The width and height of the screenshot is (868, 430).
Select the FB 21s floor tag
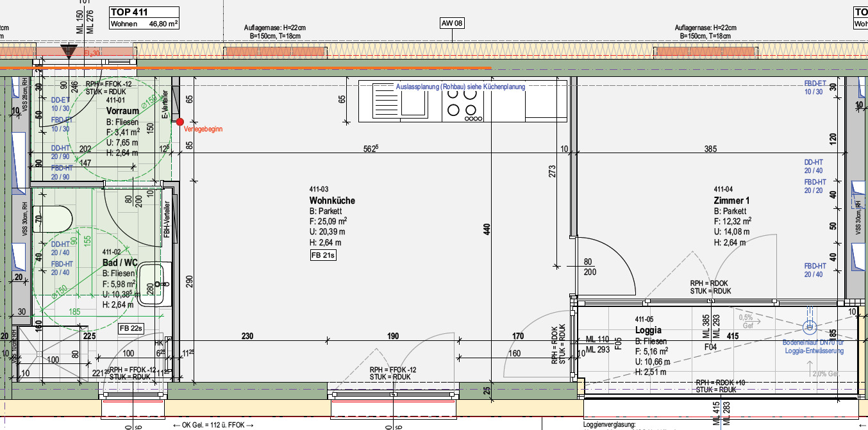click(323, 255)
